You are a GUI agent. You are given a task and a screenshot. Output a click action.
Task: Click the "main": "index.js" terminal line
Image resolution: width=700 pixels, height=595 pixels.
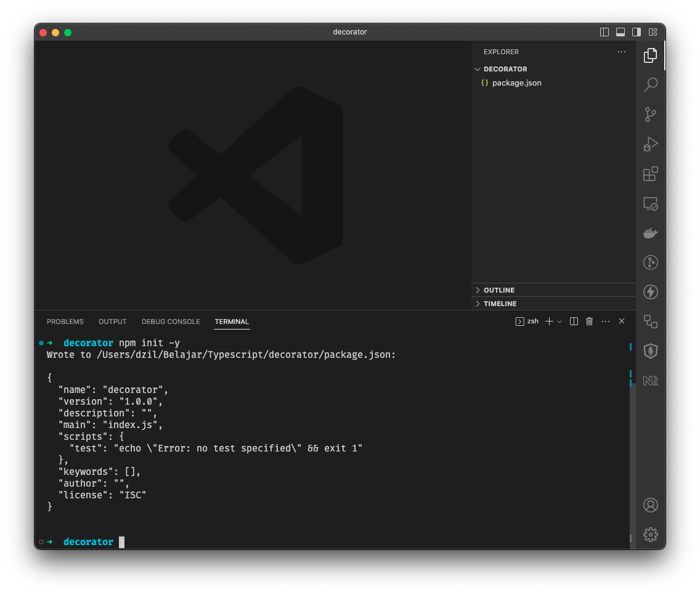(110, 425)
